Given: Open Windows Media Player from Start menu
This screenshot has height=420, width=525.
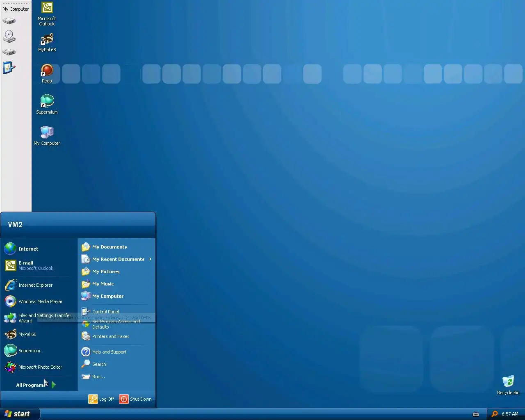Looking at the screenshot, I should 39,301.
